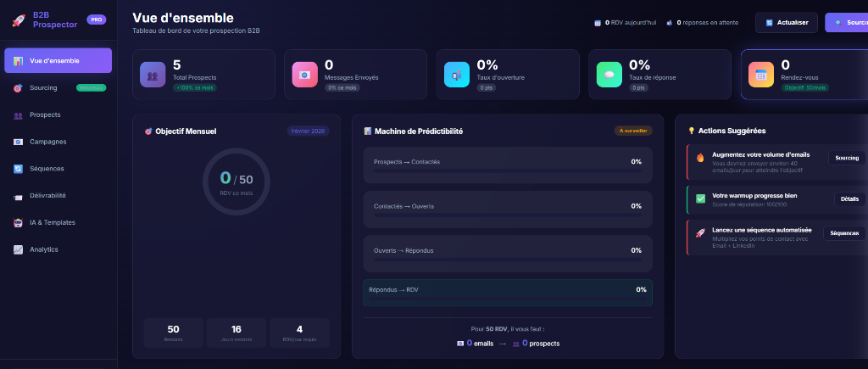Click the Campagnes envelope icon in sidebar
Viewport: 868px width, 369px height.
click(x=18, y=142)
